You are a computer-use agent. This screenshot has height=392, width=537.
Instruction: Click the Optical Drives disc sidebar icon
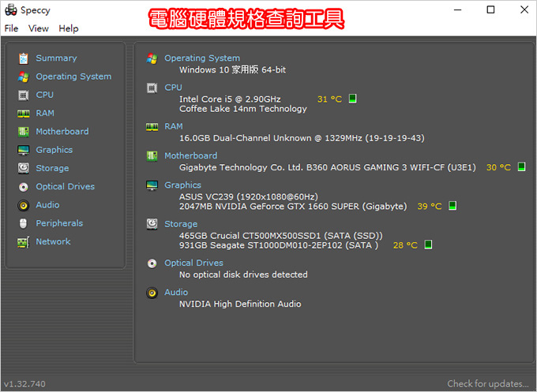click(23, 187)
